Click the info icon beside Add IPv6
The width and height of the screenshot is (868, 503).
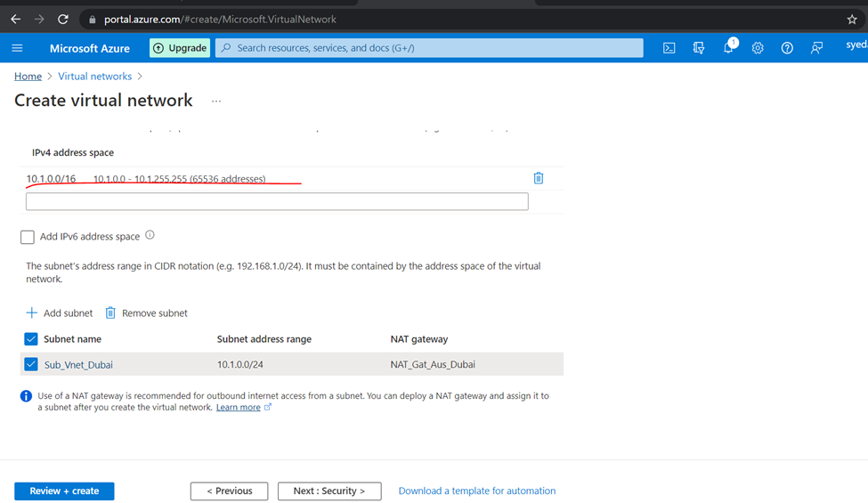tap(150, 236)
